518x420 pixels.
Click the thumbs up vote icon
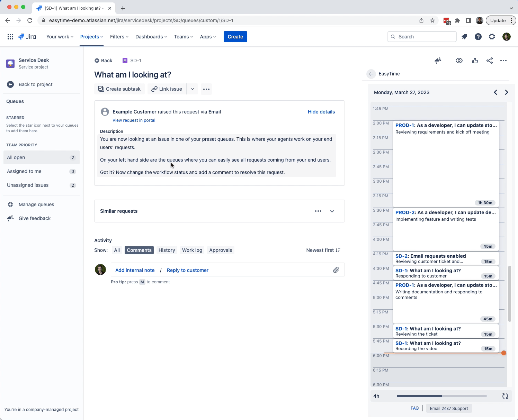pos(475,61)
